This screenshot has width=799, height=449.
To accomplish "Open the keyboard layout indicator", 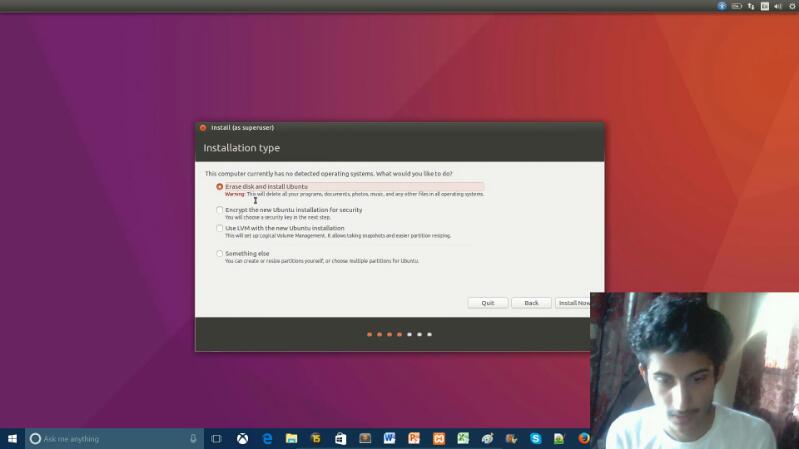I will (x=765, y=6).
